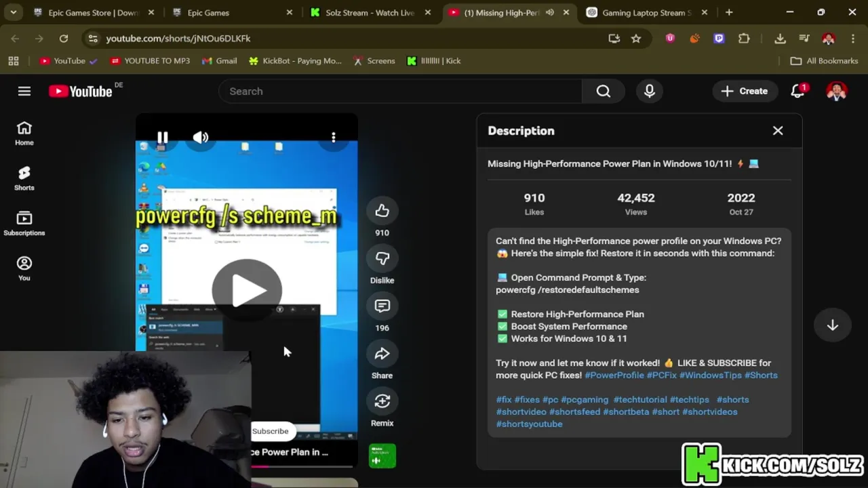This screenshot has height=488, width=868.
Task: Switch to Gaming Laptop Stream tab
Action: [x=648, y=12]
